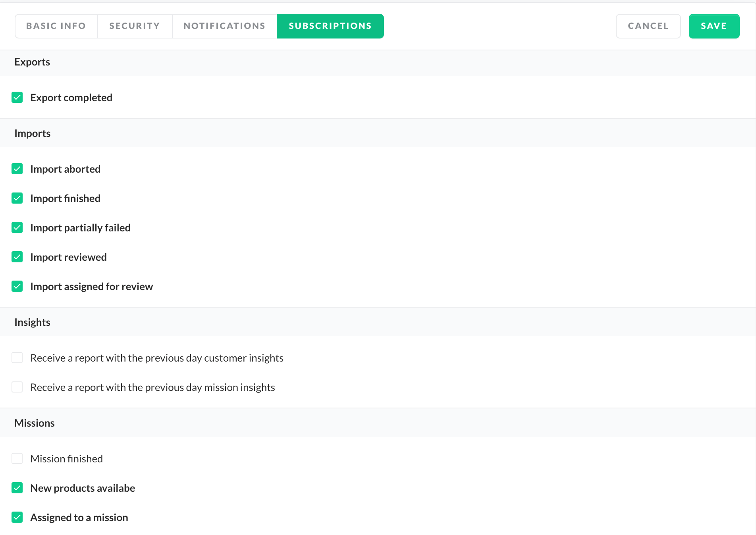Click the Mission finished label text
The image size is (756, 535).
click(x=66, y=459)
